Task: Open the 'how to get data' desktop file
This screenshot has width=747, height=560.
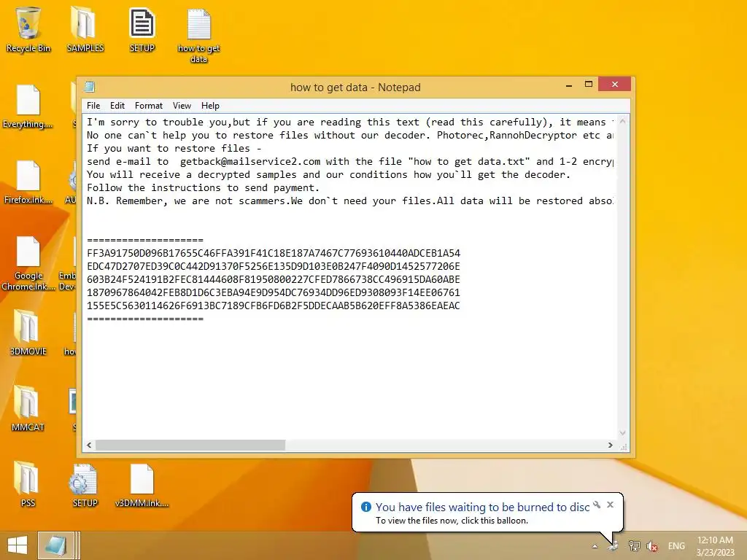Action: click(x=198, y=36)
